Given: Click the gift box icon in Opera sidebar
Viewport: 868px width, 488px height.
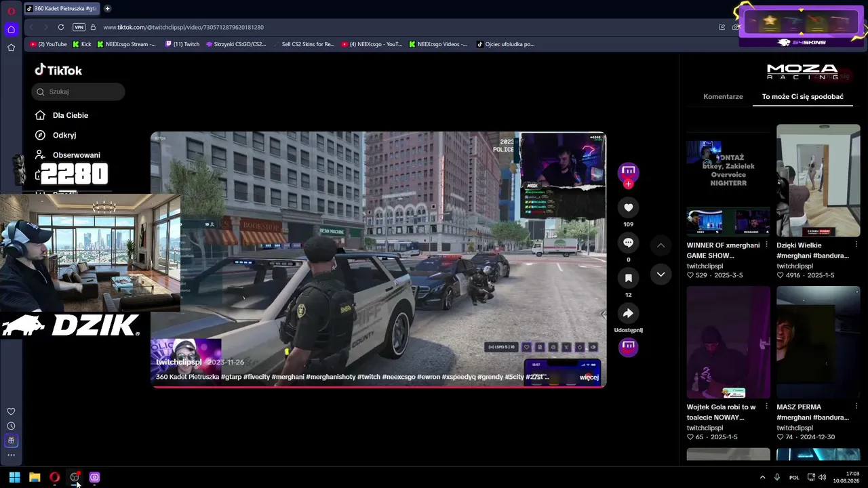Looking at the screenshot, I should [11, 441].
